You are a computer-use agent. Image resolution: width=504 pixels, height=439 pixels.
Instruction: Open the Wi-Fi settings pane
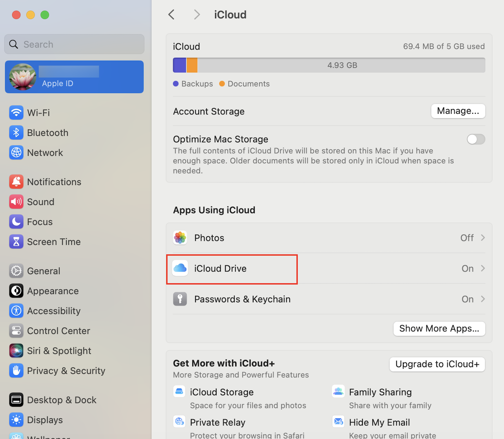tap(38, 113)
